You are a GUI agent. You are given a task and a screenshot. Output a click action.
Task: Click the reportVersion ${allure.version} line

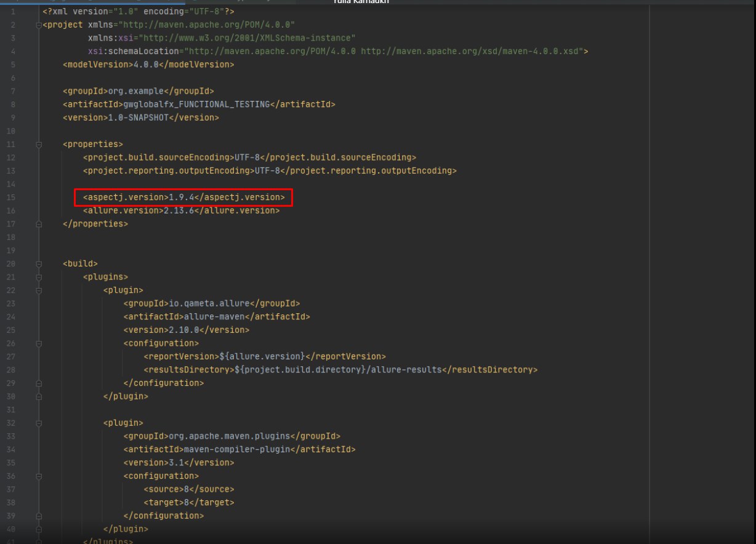(265, 357)
